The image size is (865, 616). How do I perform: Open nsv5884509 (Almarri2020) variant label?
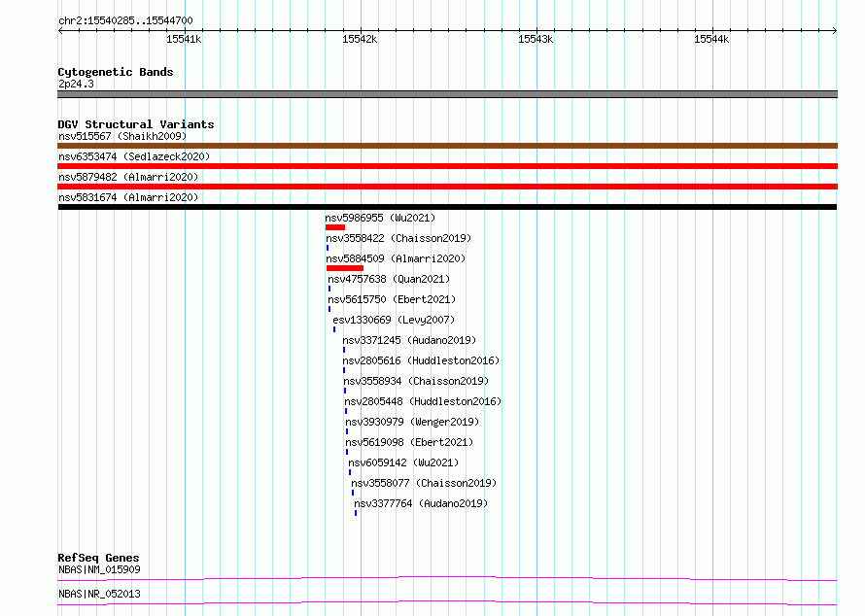click(x=396, y=258)
